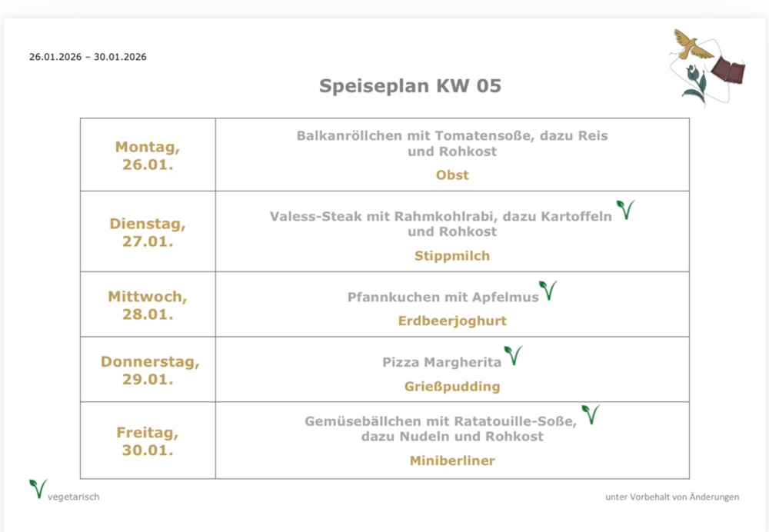Click the vegetarian leaf beside Valess-Steak
This screenshot has width=769, height=532.
coord(625,210)
